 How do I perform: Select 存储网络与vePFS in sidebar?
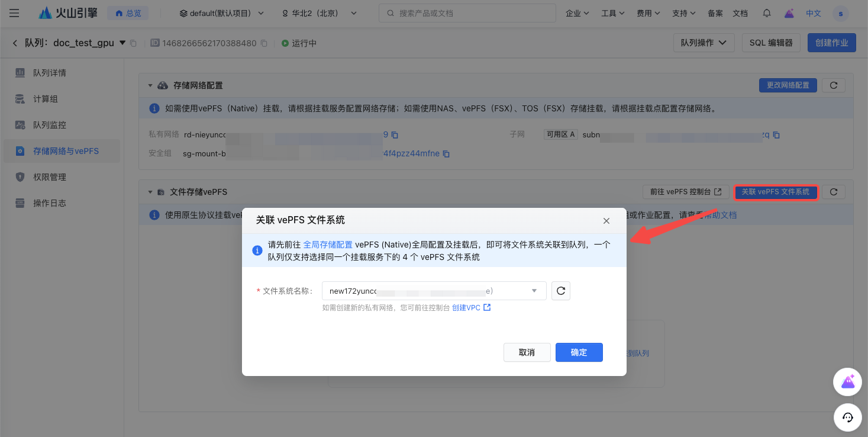pyautogui.click(x=62, y=151)
